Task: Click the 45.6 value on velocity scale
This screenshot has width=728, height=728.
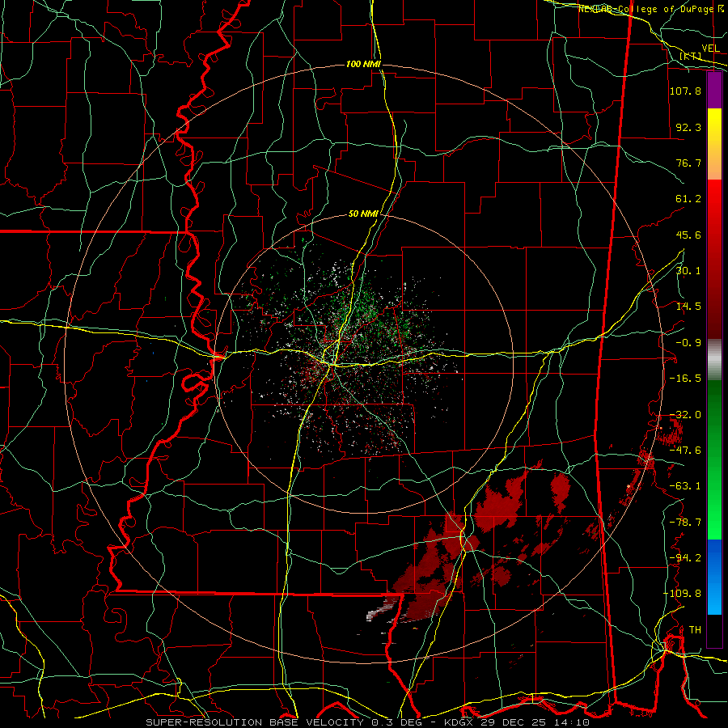Action: point(688,235)
